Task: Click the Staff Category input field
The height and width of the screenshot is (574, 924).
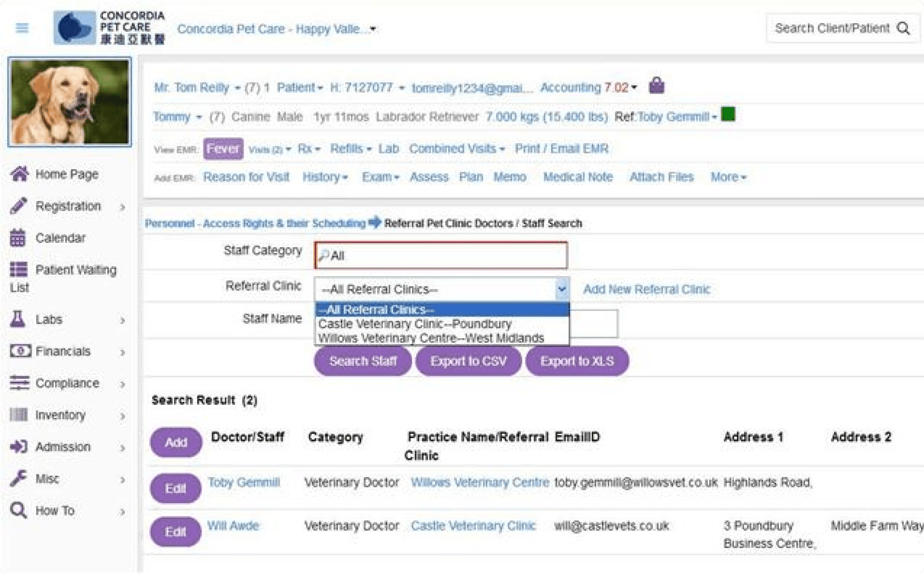Action: pos(441,256)
